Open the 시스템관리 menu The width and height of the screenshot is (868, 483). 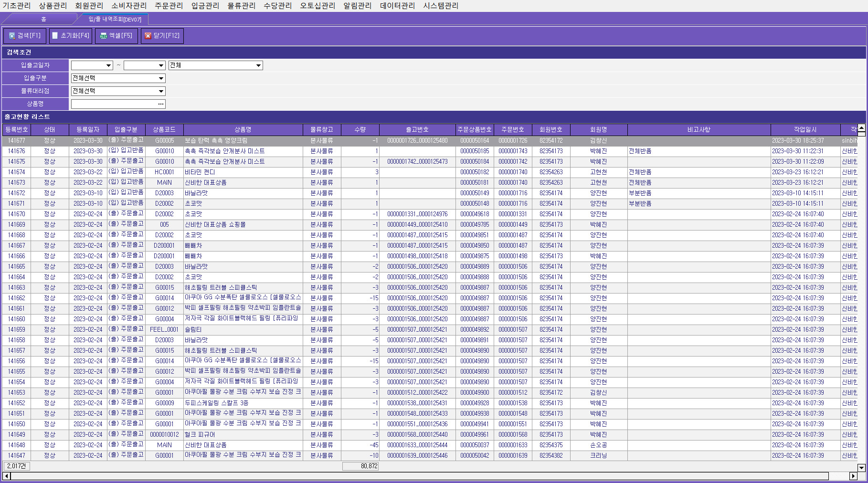[441, 6]
